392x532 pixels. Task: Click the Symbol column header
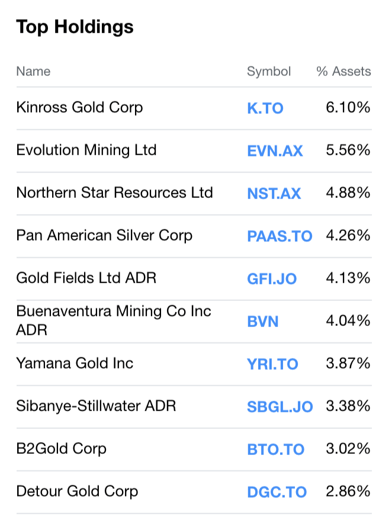(x=269, y=72)
